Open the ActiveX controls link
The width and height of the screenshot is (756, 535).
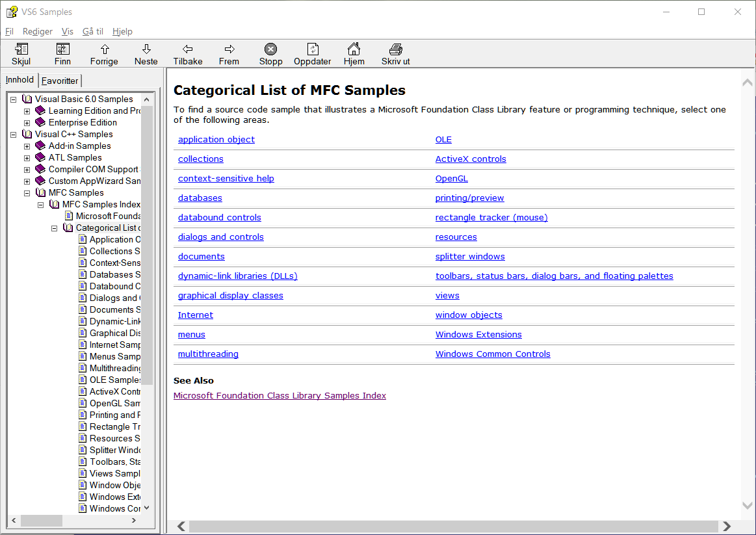click(471, 159)
